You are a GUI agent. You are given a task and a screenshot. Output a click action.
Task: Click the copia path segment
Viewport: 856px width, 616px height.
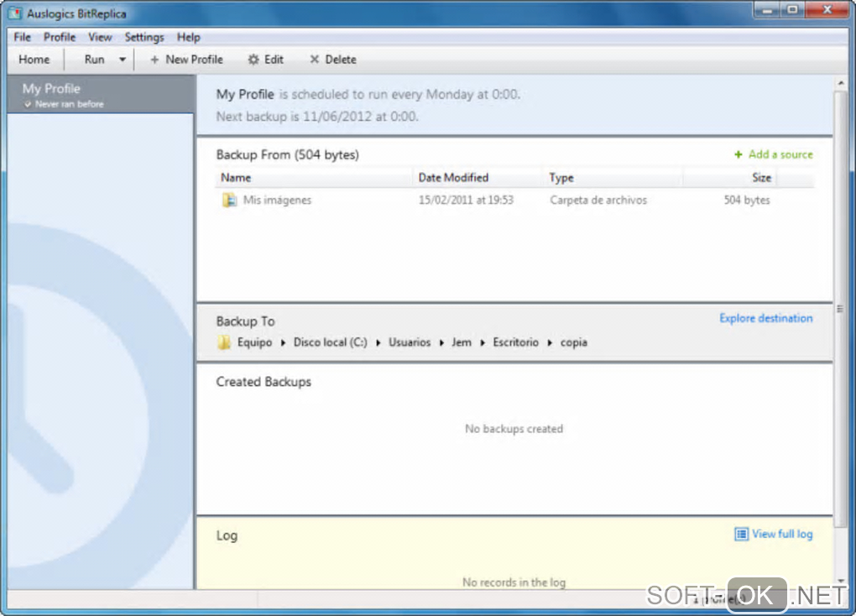click(x=574, y=342)
